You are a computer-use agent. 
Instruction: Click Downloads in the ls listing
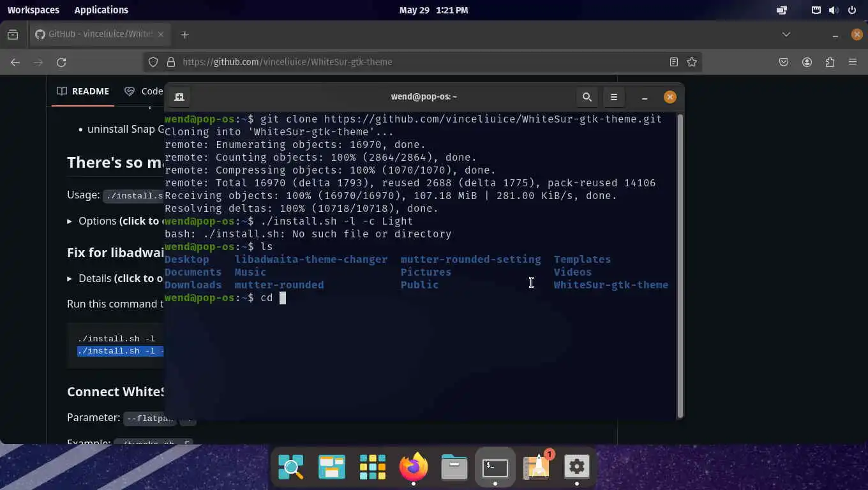click(193, 285)
